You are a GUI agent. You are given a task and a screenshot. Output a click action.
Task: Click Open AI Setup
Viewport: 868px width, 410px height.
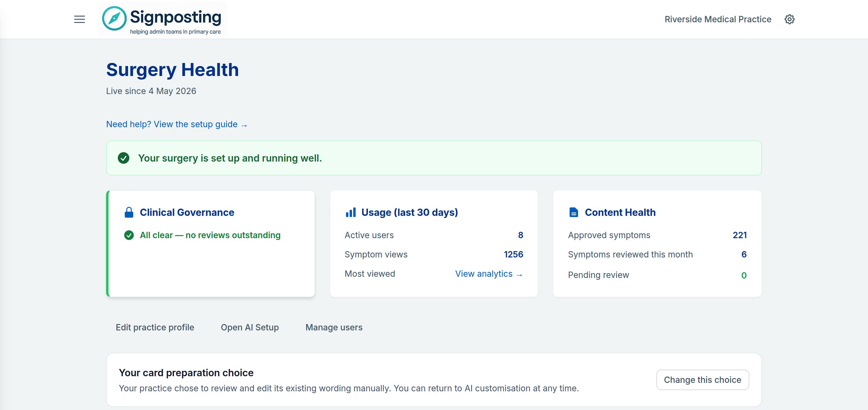click(250, 327)
